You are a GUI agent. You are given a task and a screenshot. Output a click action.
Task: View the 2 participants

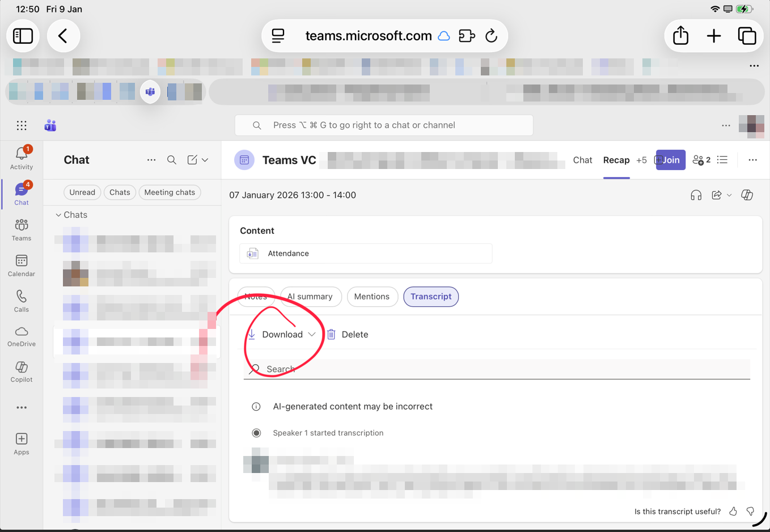click(x=701, y=160)
